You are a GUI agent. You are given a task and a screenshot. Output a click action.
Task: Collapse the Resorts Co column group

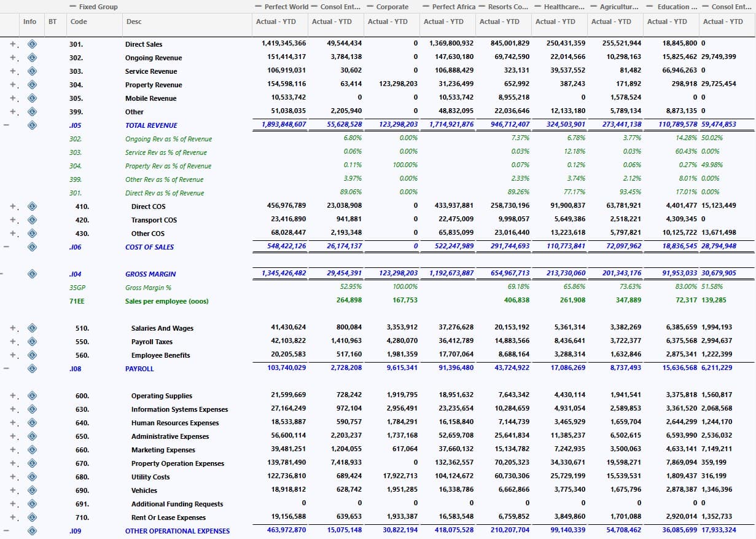pos(482,7)
